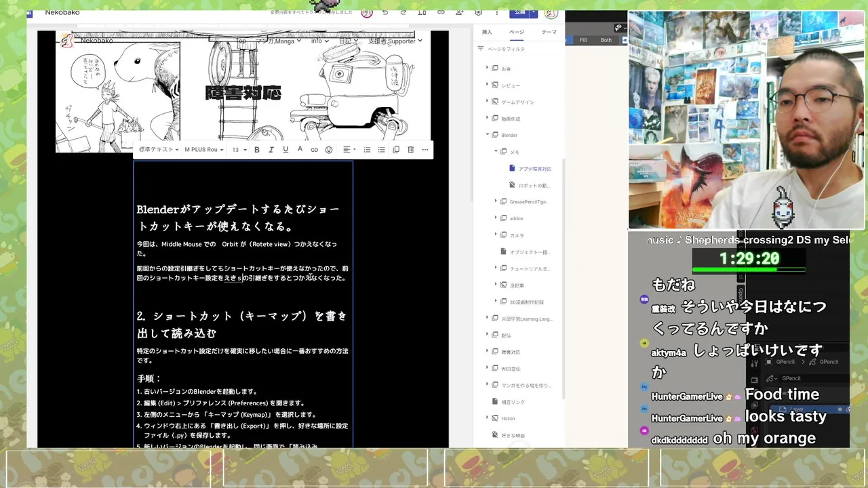Expand the お金 page group
This screenshot has height=488, width=868.
(x=487, y=68)
